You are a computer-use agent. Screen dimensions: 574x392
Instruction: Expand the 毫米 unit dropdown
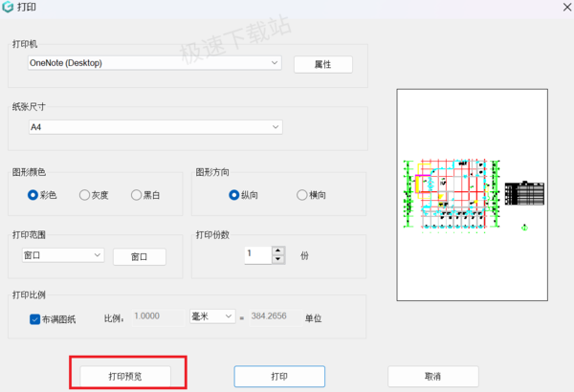(x=212, y=316)
